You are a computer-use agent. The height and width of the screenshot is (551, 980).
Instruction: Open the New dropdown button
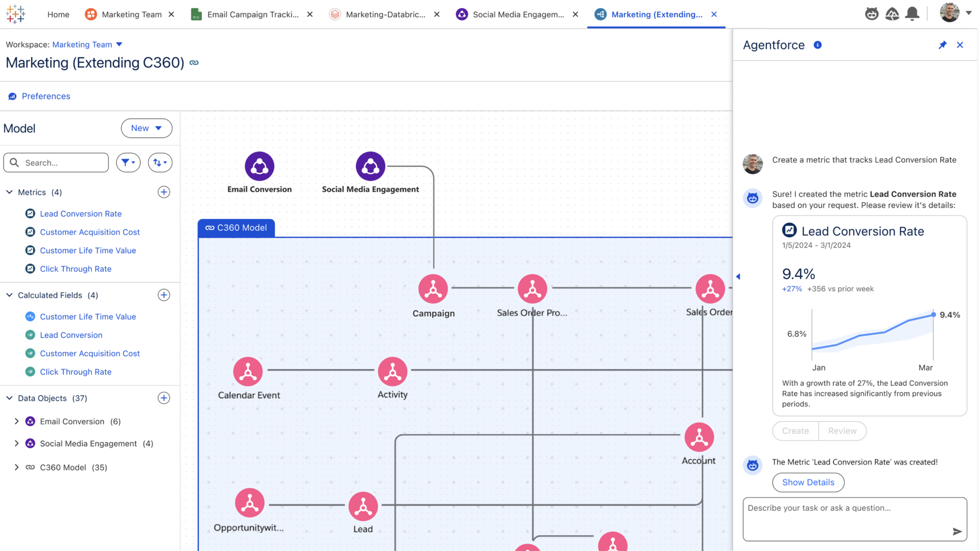[146, 128]
